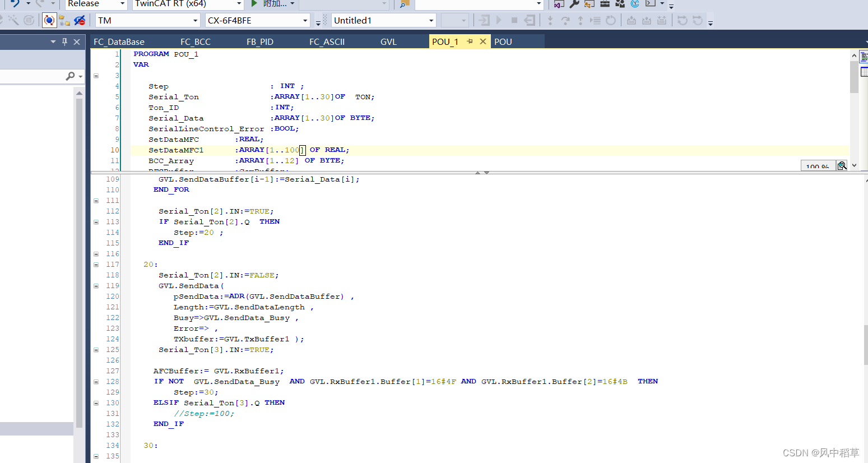Screen dimensions: 868x463
Task: Toggle auto-hide pin on side panel
Action: coord(65,41)
